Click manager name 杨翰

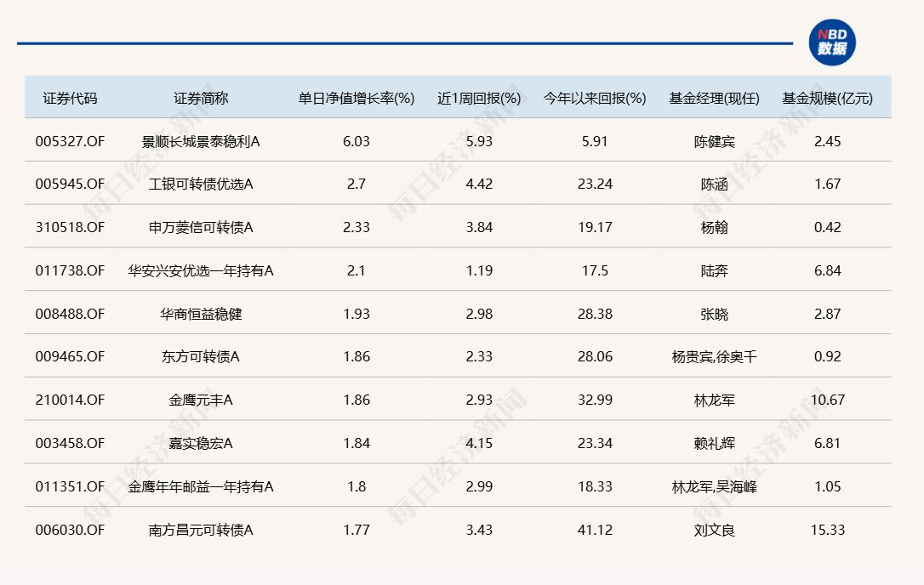[x=714, y=227]
